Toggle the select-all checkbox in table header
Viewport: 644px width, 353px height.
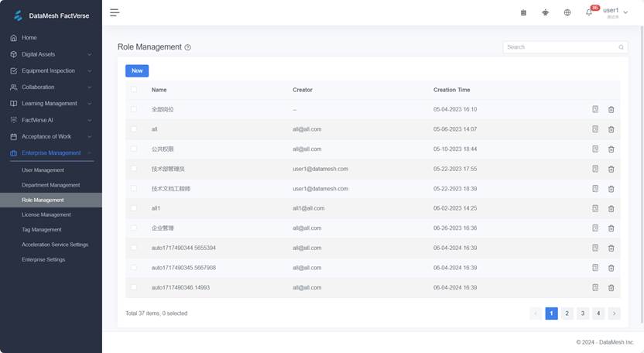(x=134, y=90)
